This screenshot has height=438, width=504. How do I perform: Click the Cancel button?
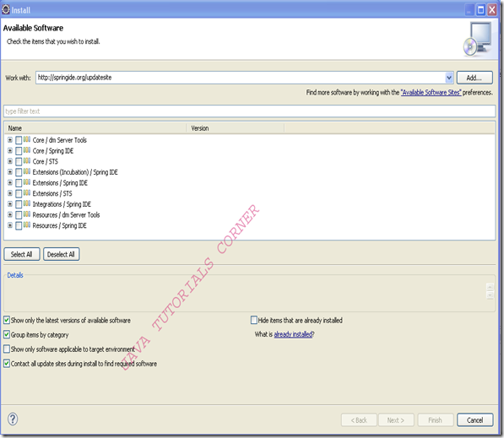(x=474, y=420)
